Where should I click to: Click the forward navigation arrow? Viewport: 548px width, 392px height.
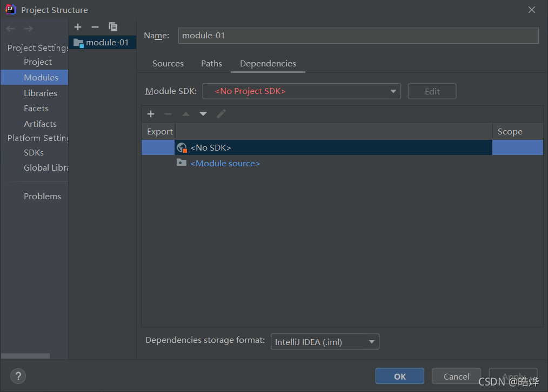[28, 29]
